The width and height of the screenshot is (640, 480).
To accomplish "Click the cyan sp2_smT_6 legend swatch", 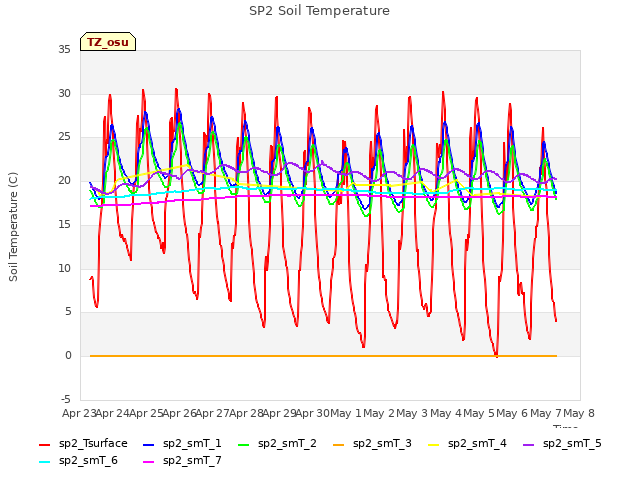I will [44, 462].
